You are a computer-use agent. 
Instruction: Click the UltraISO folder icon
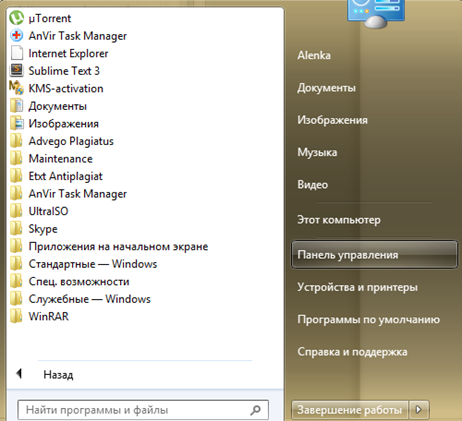16,211
